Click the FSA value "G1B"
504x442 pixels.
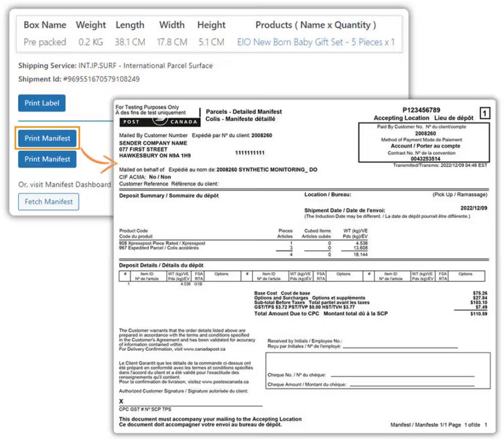[x=198, y=284]
